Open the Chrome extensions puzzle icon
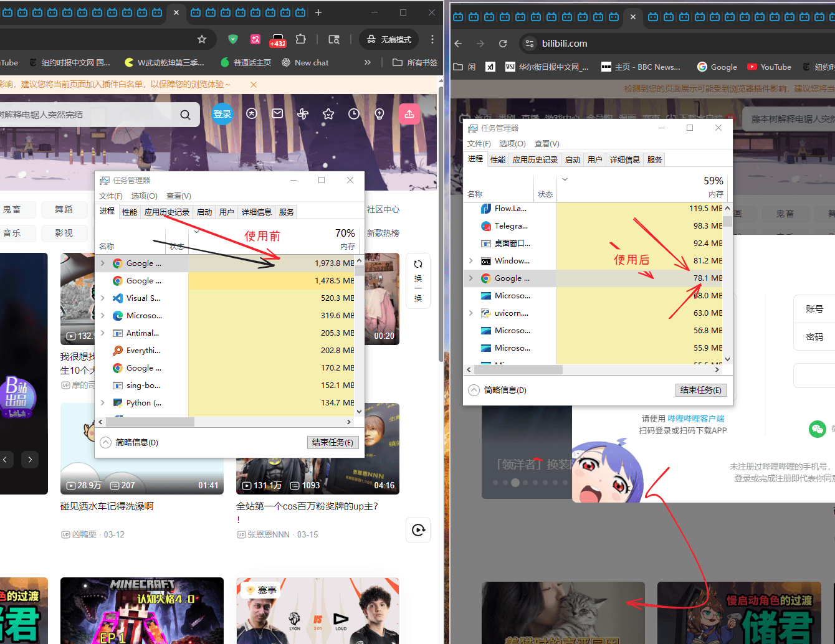The image size is (835, 644). (x=301, y=39)
